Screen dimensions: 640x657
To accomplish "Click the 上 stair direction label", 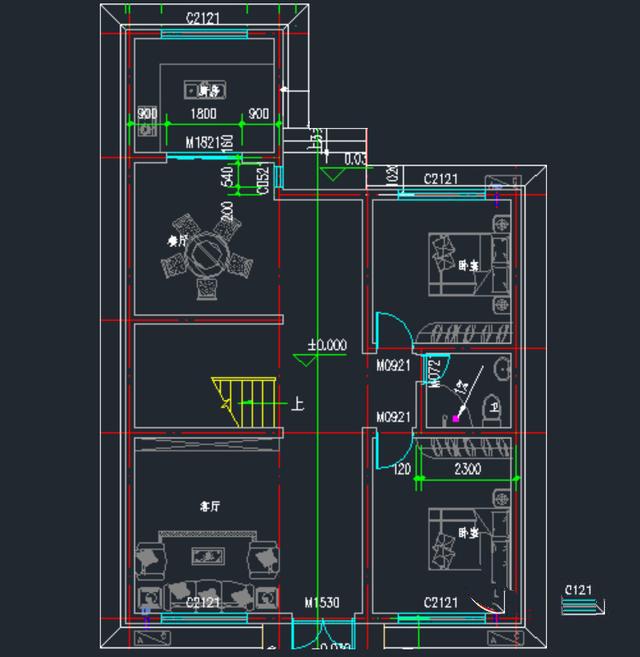I will tap(297, 405).
